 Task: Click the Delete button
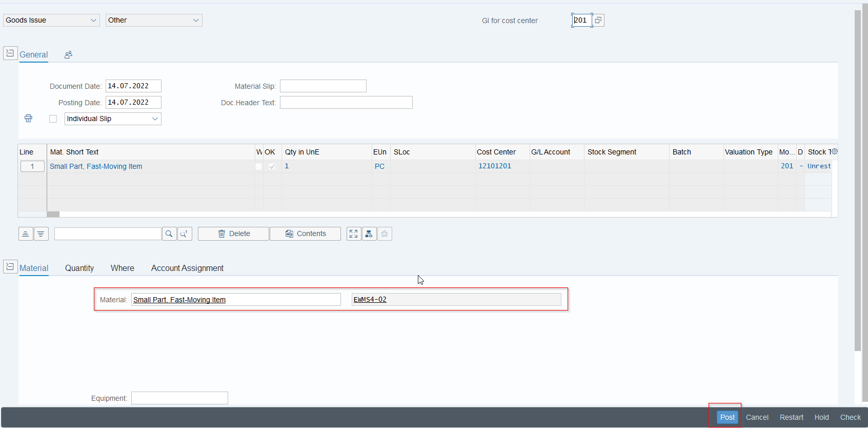[x=233, y=234]
